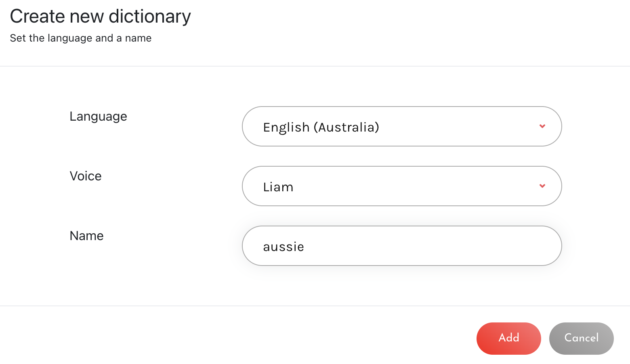Click empty area inside the Voice combo box
630x364 pixels.
tap(416, 186)
